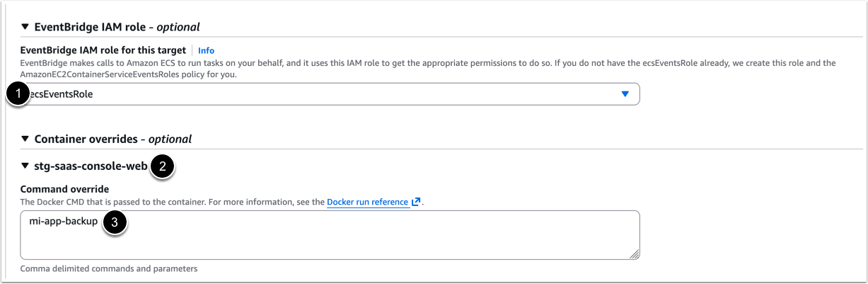
Task: Open the Docker run reference link
Action: coord(368,202)
